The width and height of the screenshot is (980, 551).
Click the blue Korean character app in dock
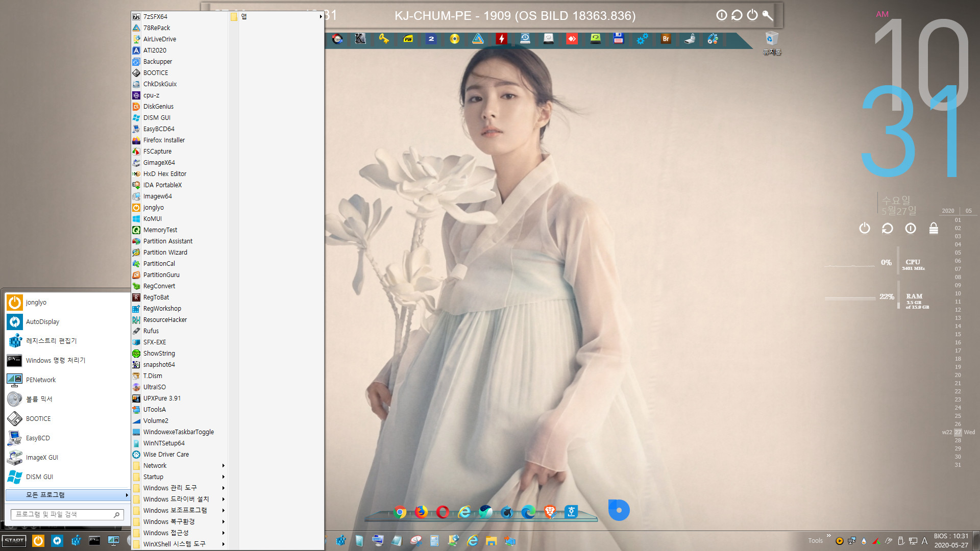tap(571, 512)
